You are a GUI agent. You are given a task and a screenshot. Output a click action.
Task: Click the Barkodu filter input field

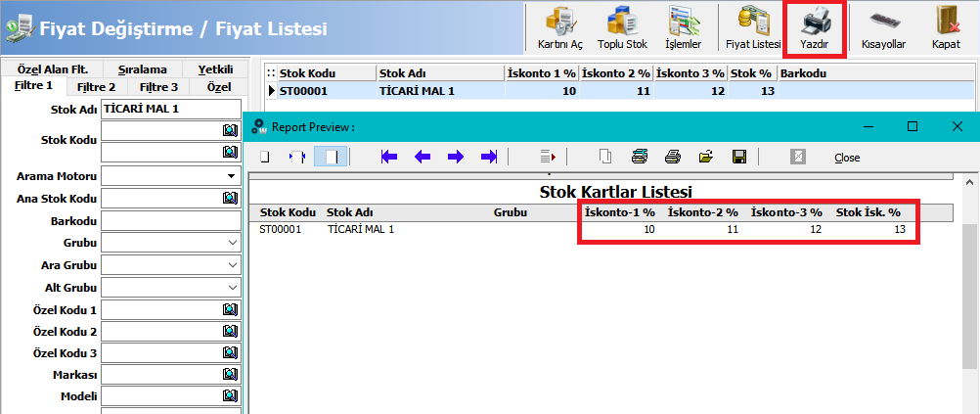coord(170,221)
